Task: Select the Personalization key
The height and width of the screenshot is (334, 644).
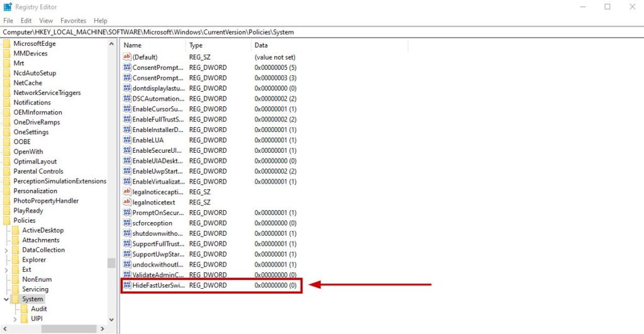Action: [x=35, y=191]
